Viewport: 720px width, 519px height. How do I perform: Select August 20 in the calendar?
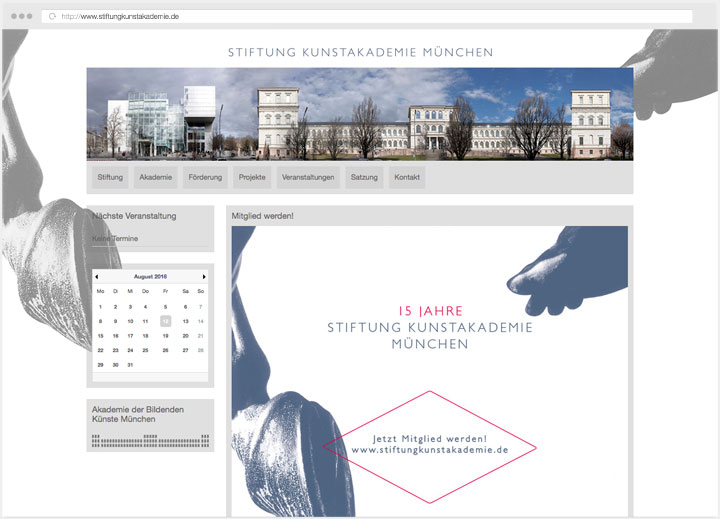point(186,336)
